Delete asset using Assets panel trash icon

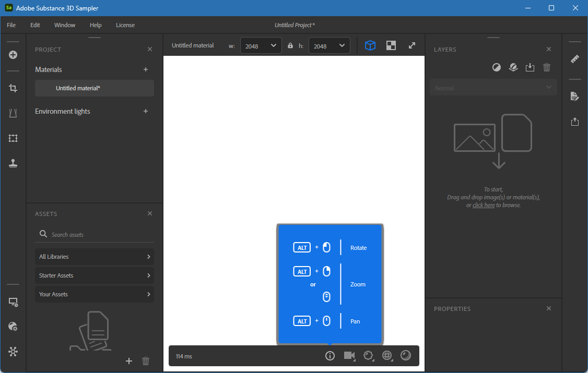146,361
